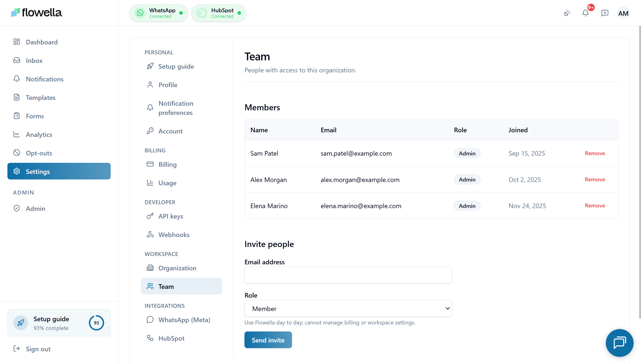Open Organization settings
The width and height of the screenshot is (641, 364).
tap(181, 268)
